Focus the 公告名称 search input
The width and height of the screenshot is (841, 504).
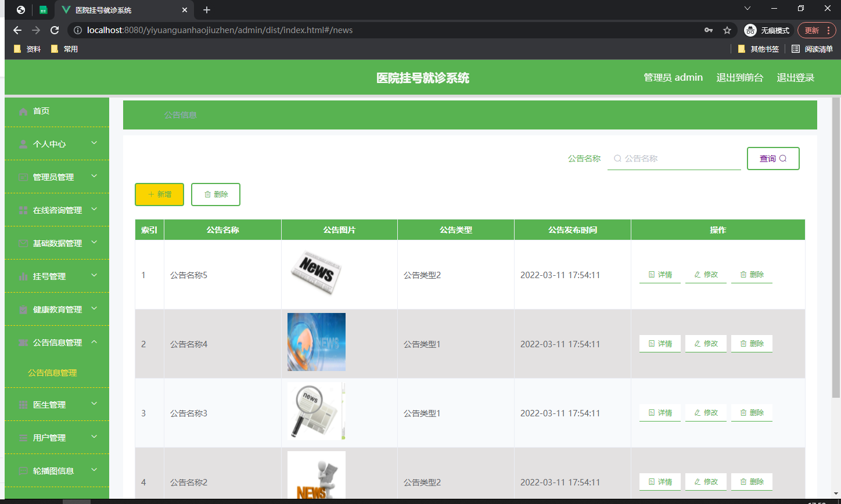(x=674, y=159)
